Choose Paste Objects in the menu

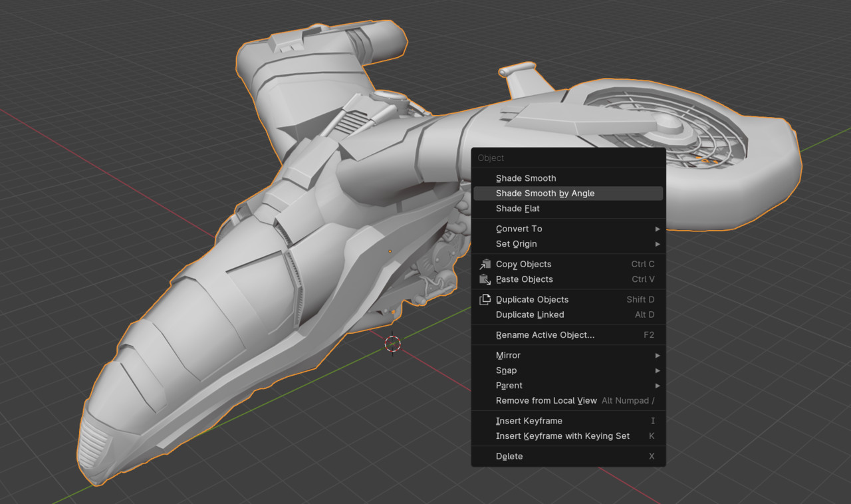[568, 279]
